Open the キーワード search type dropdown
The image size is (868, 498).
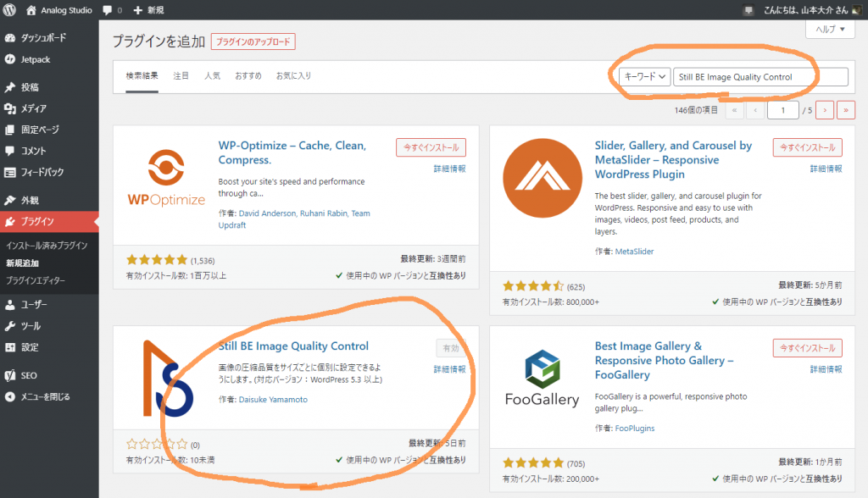pos(645,76)
